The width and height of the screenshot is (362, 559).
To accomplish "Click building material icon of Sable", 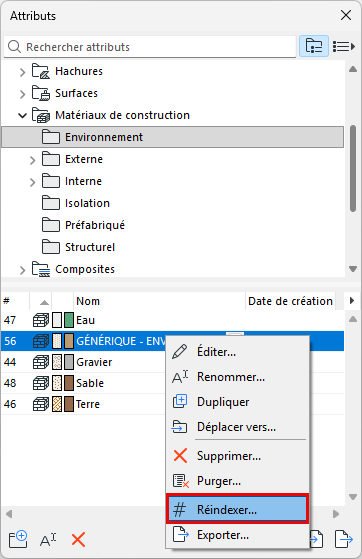I will (41, 383).
